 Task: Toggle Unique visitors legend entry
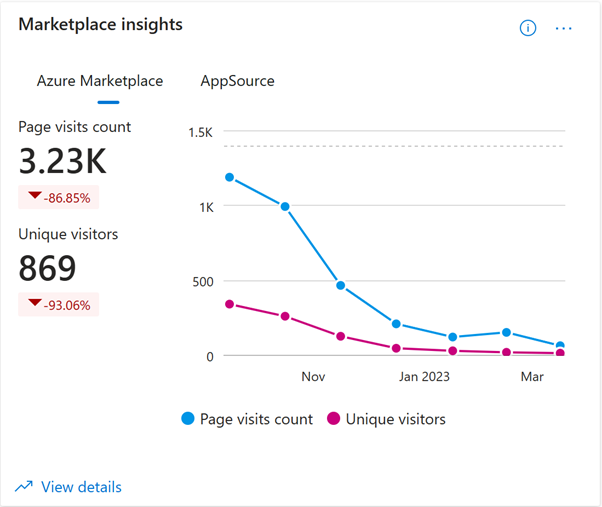coord(386,419)
